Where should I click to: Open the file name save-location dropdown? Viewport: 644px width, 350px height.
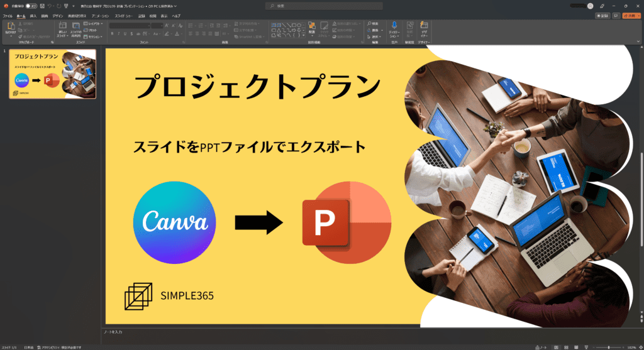click(x=175, y=6)
